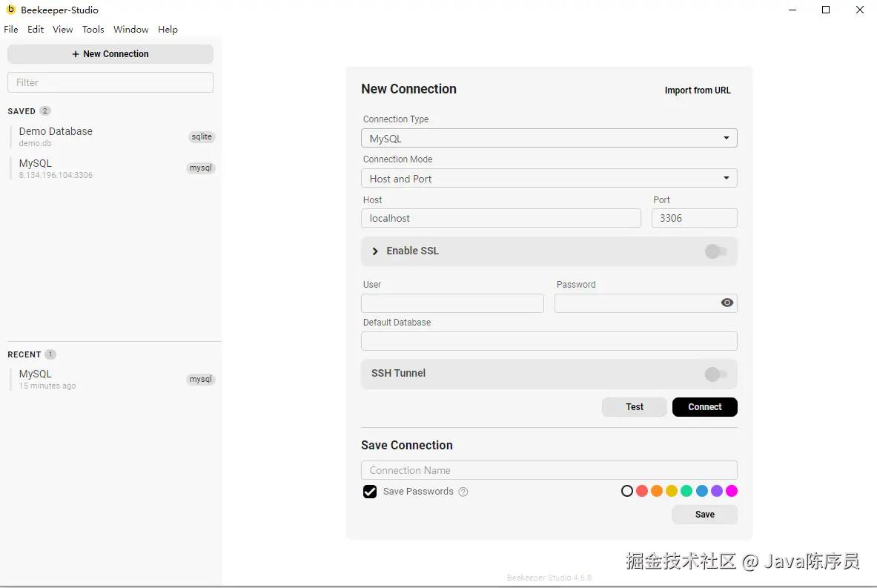Click the Default Database field

click(x=549, y=341)
